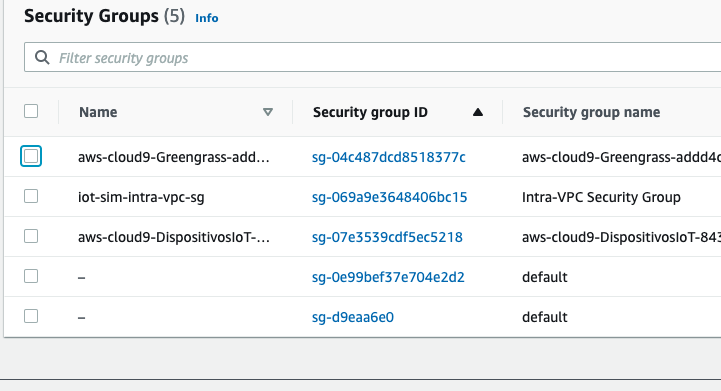Screen dimensions: 721x391
Task: Click the Security group ID column header
Action: tap(370, 112)
